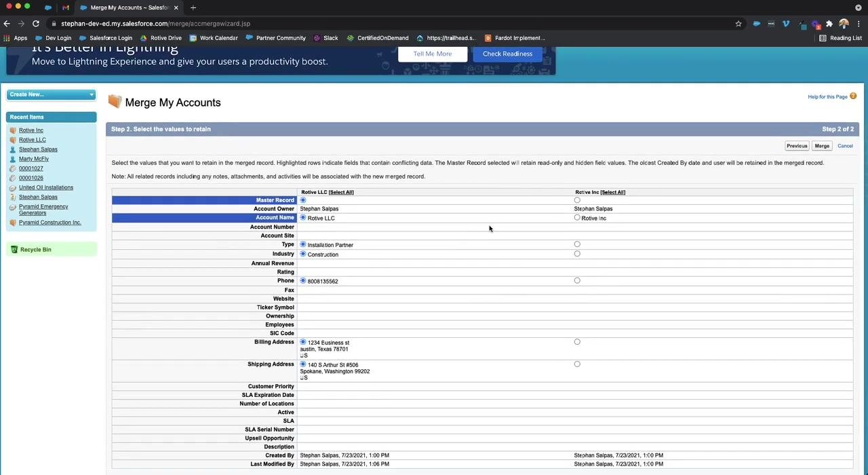This screenshot has width=868, height=475.
Task: Select Rotive Inc's empty Shipping Address radio button
Action: point(577,364)
